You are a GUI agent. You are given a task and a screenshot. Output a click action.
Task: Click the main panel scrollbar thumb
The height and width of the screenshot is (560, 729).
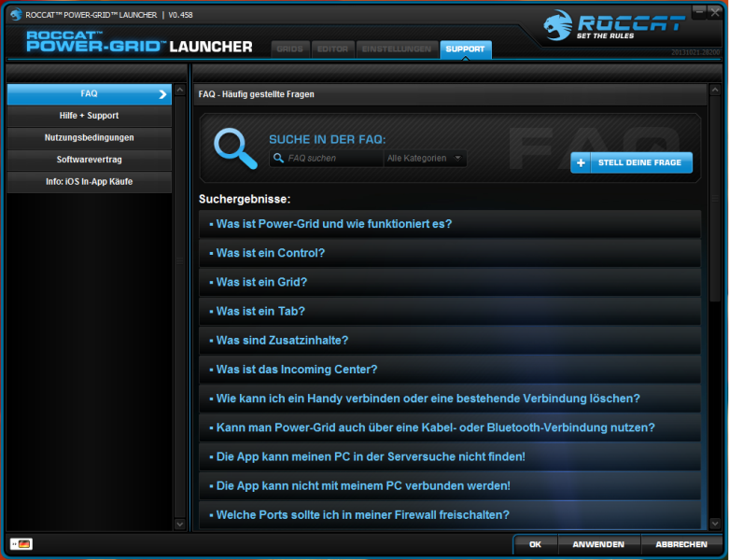715,199
